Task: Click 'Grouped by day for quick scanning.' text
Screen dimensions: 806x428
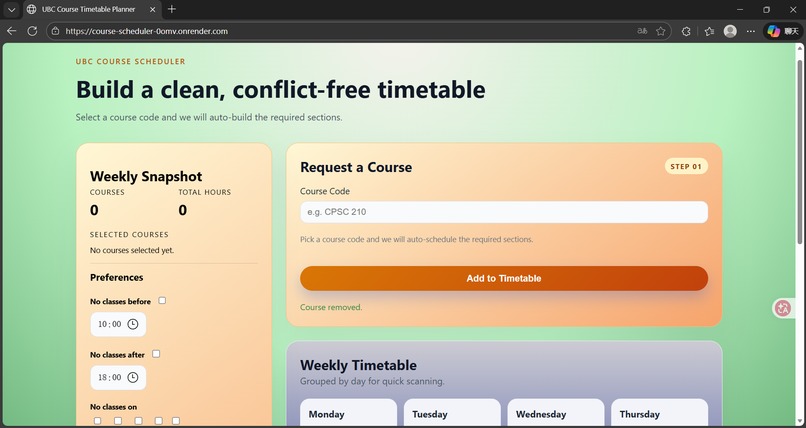Action: 372,381
